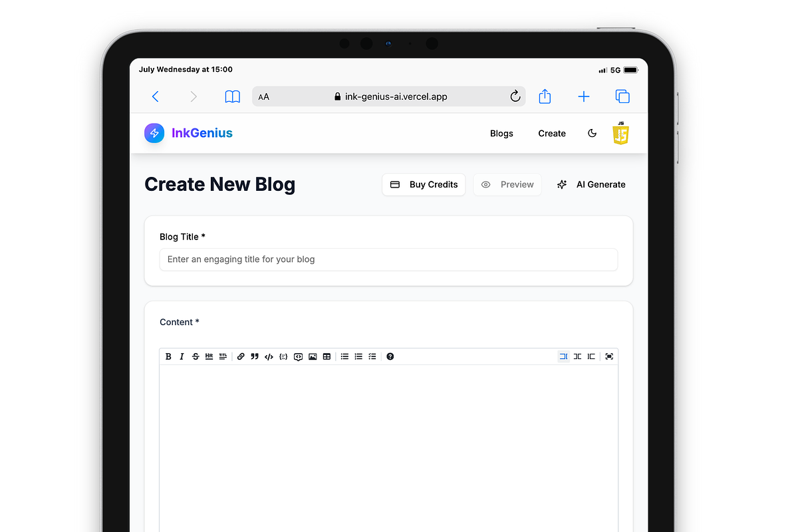This screenshot has width=798, height=532.
Task: Add a checked task list
Action: click(372, 356)
